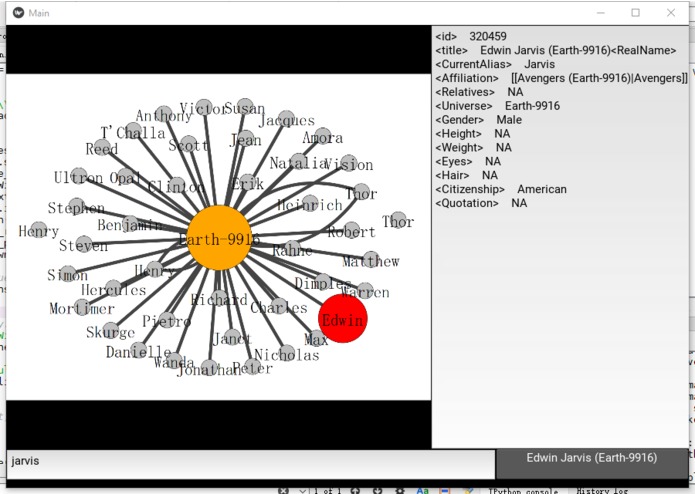Click the Robert node
This screenshot has width=695, height=494.
point(351,230)
